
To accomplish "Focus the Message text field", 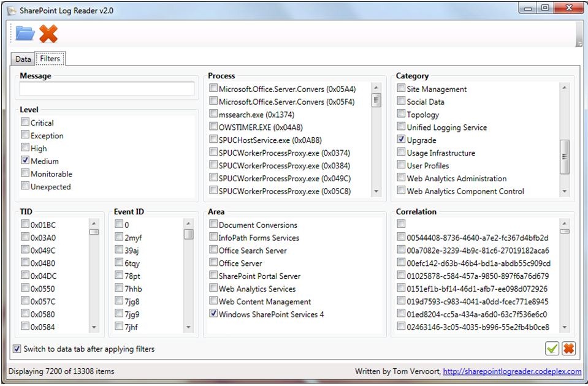I will 107,89.
